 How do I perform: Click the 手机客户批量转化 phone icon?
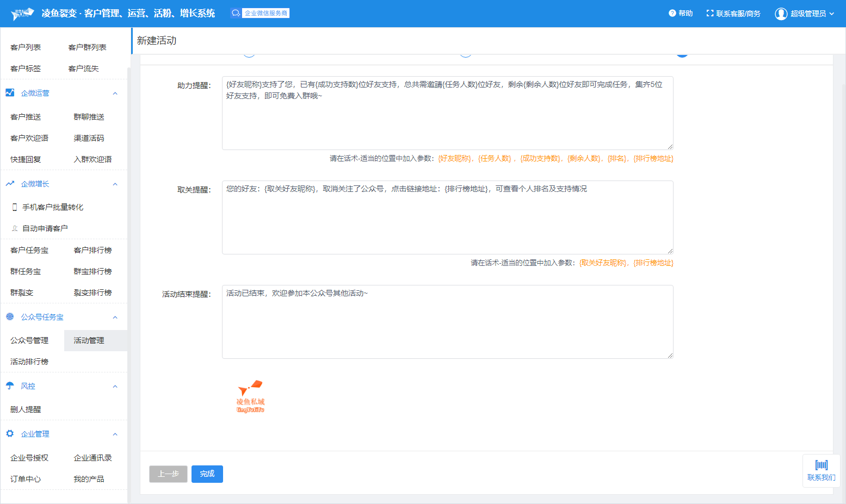point(15,207)
